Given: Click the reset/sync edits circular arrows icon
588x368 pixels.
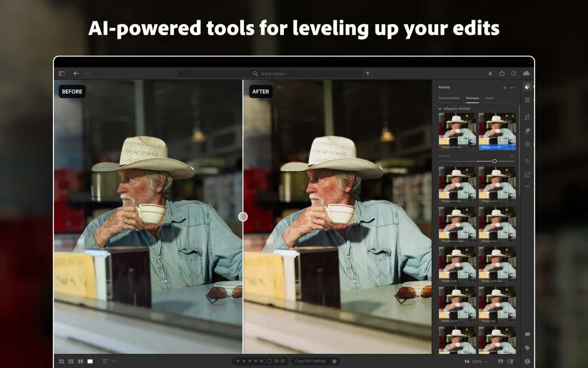Looking at the screenshot, I should click(x=527, y=174).
